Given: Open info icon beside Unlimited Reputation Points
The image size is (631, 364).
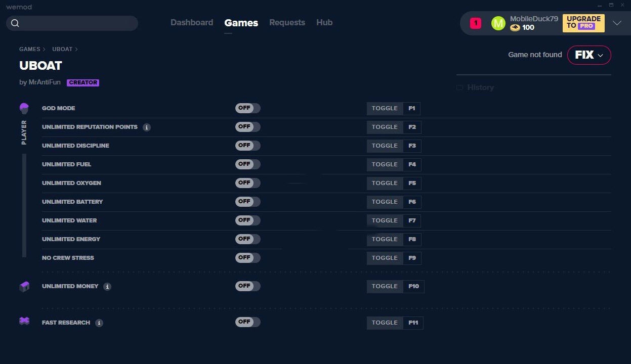Looking at the screenshot, I should pos(147,127).
